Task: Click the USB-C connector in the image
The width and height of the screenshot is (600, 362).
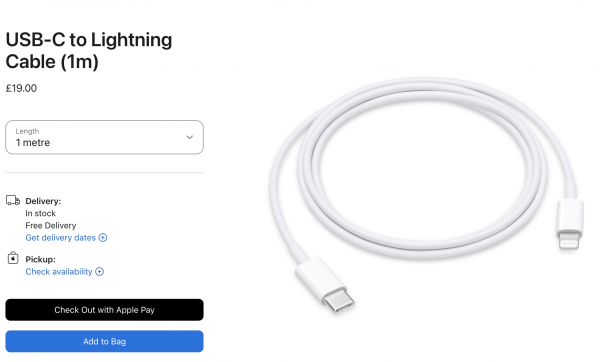Action: 325,284
